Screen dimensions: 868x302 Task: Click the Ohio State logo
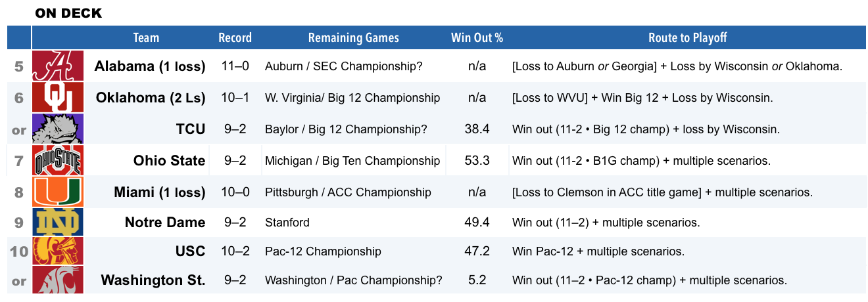click(59, 160)
